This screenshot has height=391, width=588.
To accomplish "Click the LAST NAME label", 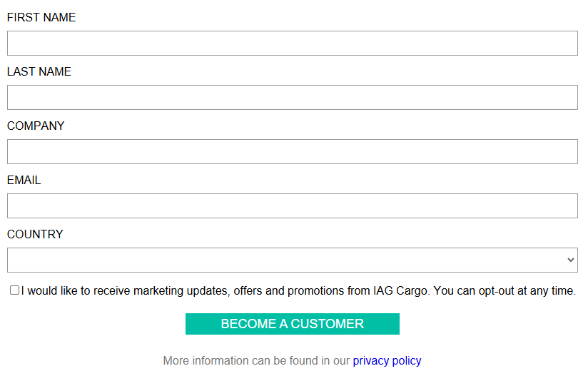I will 39,72.
